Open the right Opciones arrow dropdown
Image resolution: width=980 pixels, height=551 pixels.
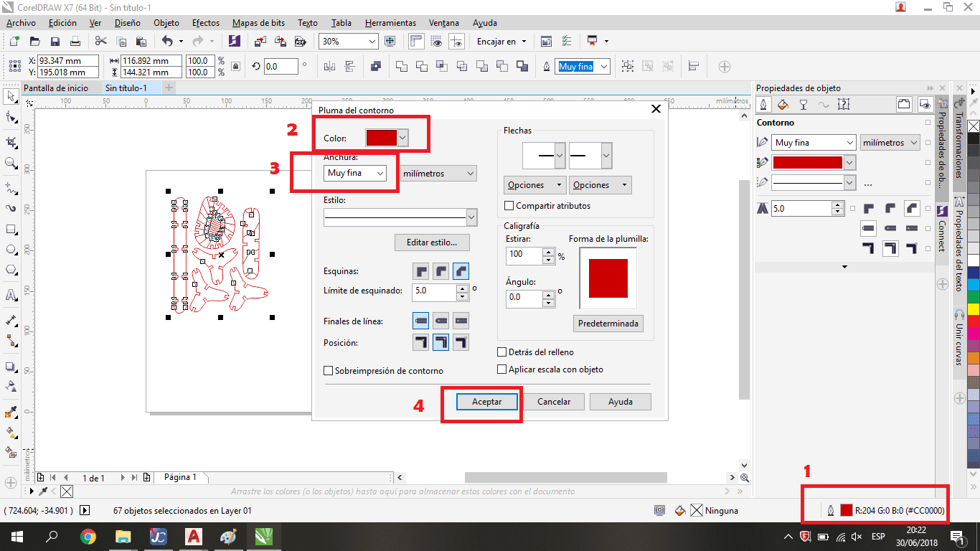coord(600,185)
